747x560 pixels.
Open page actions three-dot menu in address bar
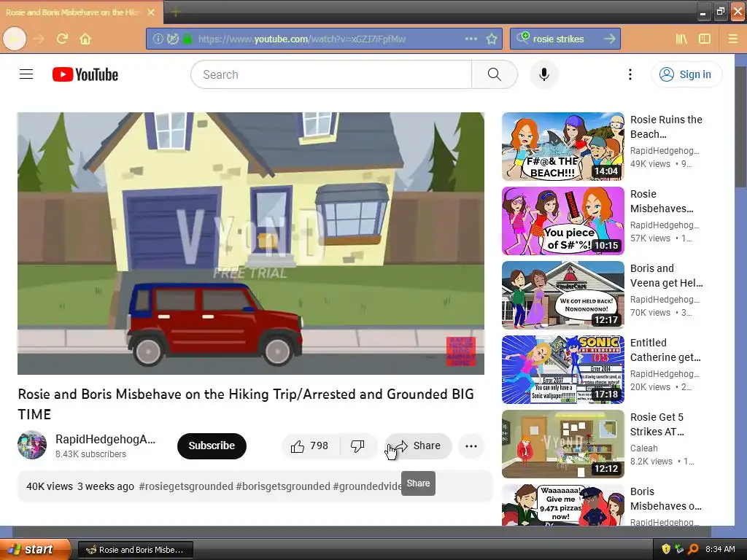pyautogui.click(x=471, y=39)
